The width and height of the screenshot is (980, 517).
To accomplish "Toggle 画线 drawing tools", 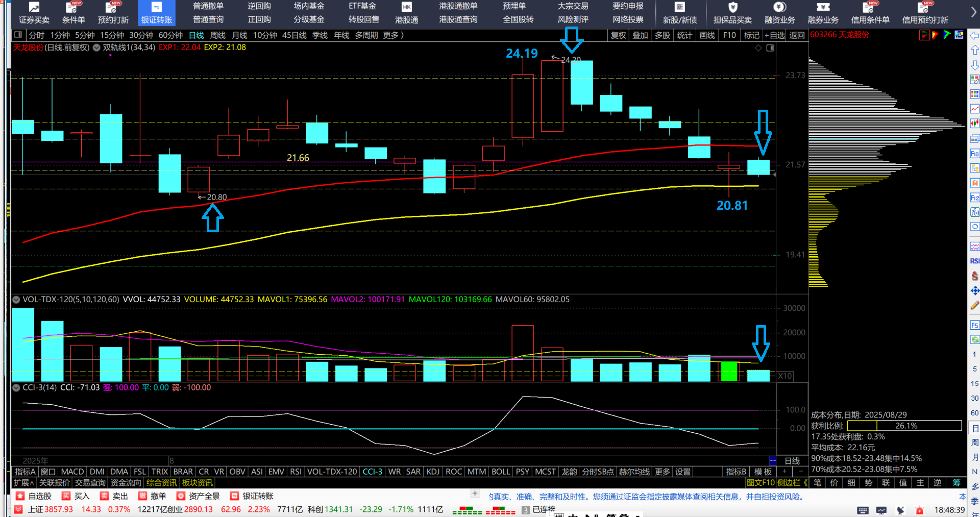I will click(707, 35).
